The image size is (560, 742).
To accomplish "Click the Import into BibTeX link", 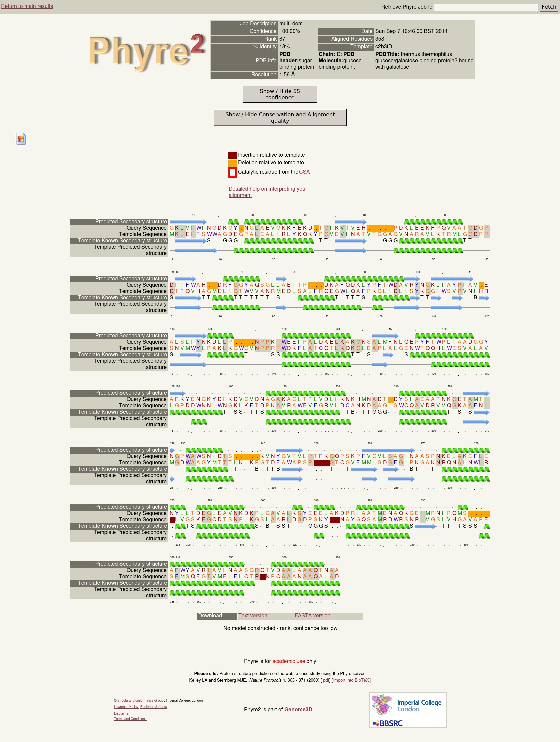I will 351,680.
